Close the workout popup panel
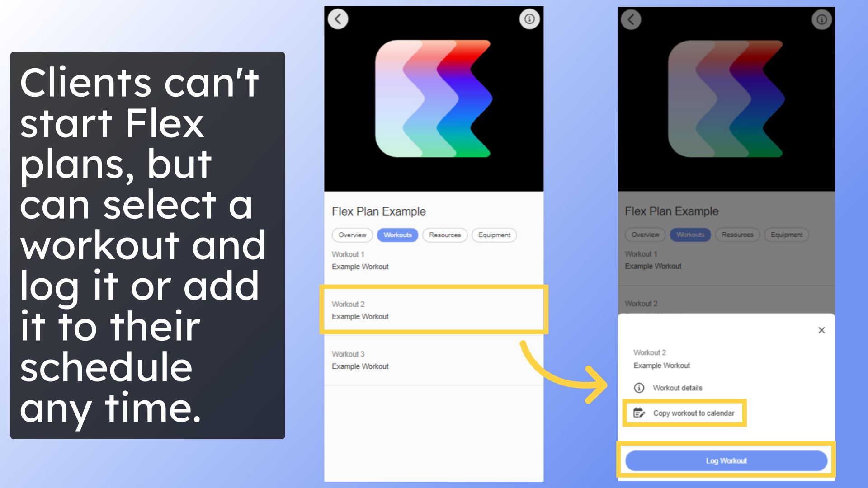Screen dimensions: 868x488 tap(821, 330)
